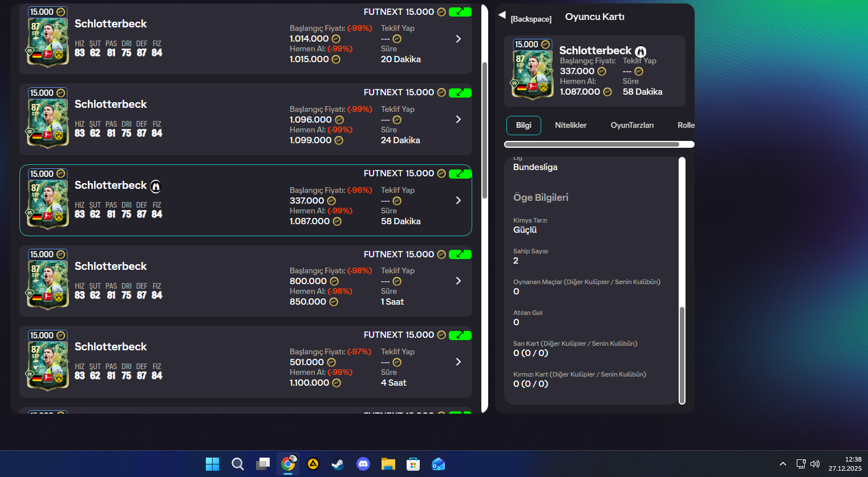This screenshot has height=477, width=868.
Task: Click the 337.000 price in the Oyuncu Kartı panel
Action: point(577,71)
